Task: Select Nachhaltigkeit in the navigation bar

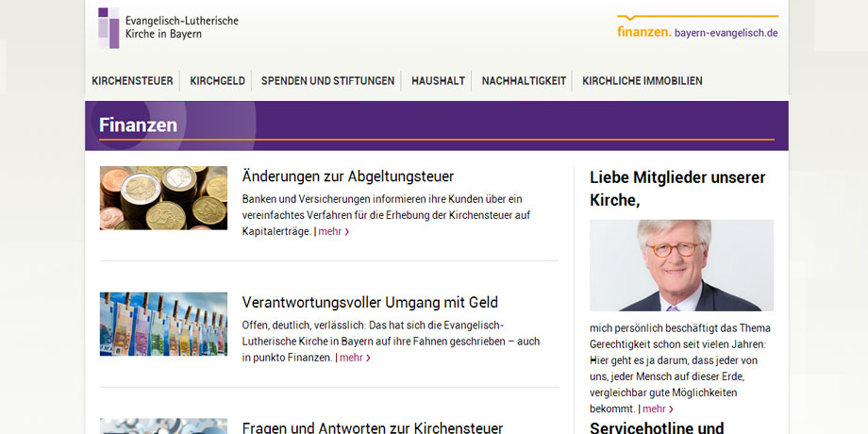Action: point(524,81)
